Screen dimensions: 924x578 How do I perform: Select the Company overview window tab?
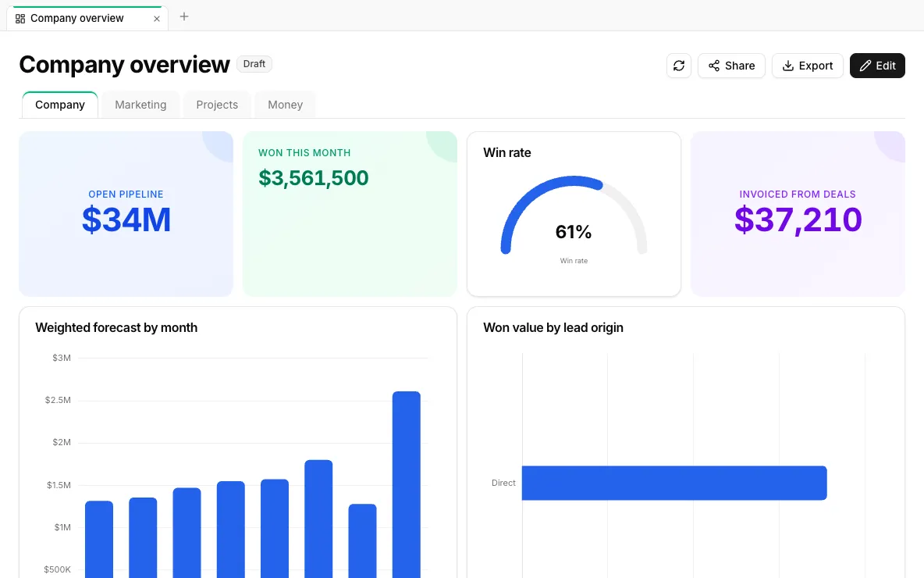click(87, 18)
